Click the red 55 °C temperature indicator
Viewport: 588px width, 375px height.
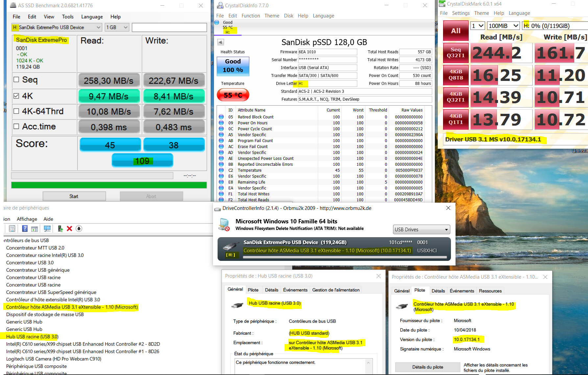[x=233, y=95]
